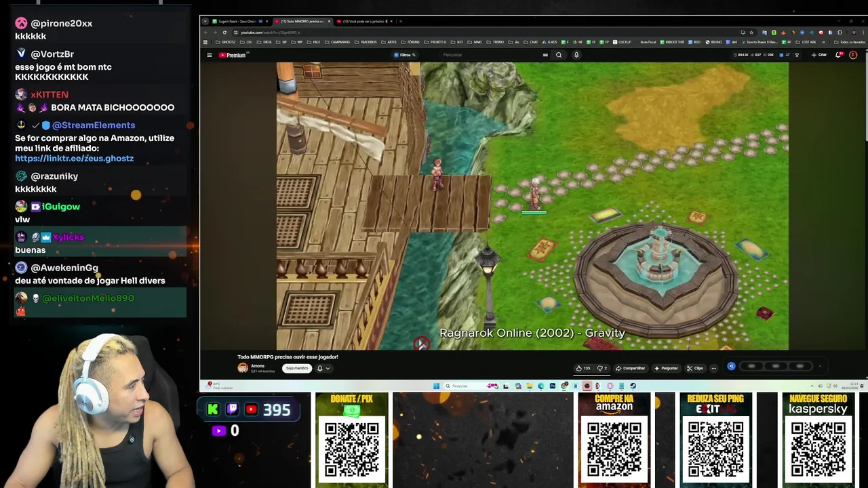Open the tab search chevron in the browser
Image resolution: width=868 pixels, height=488 pixels.
(205, 21)
